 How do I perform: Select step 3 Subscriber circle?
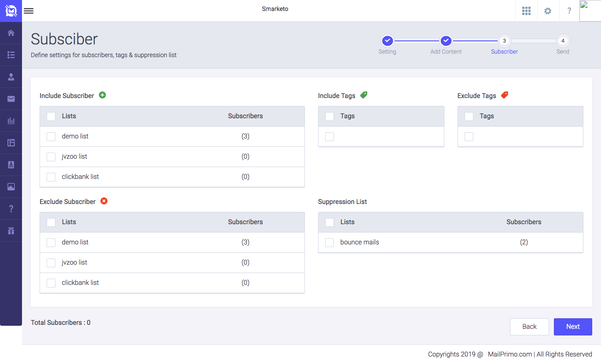coord(504,41)
